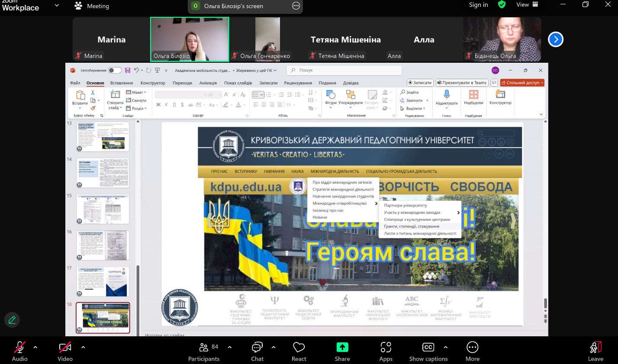Click the React heart icon
The image size is (618, 364).
299,348
